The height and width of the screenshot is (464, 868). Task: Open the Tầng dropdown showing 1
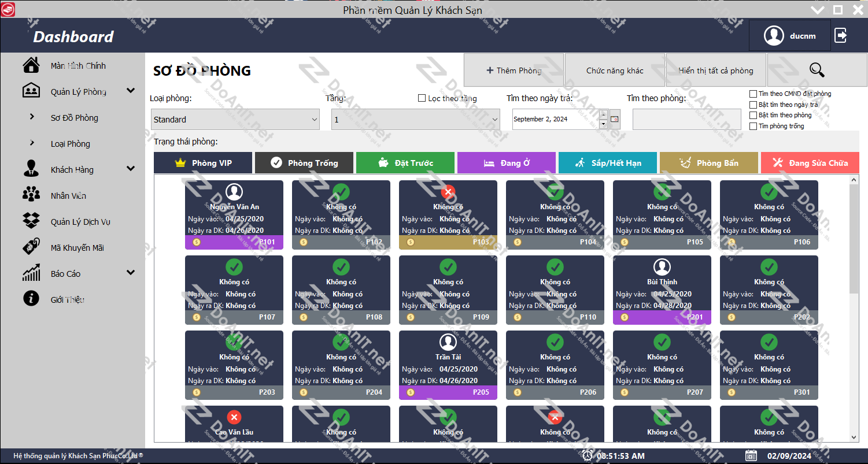(x=415, y=119)
